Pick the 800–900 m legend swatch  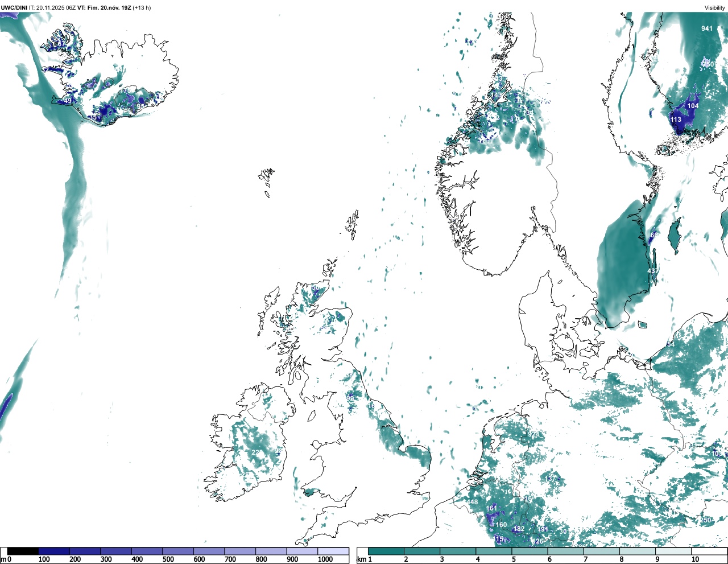pos(271,551)
